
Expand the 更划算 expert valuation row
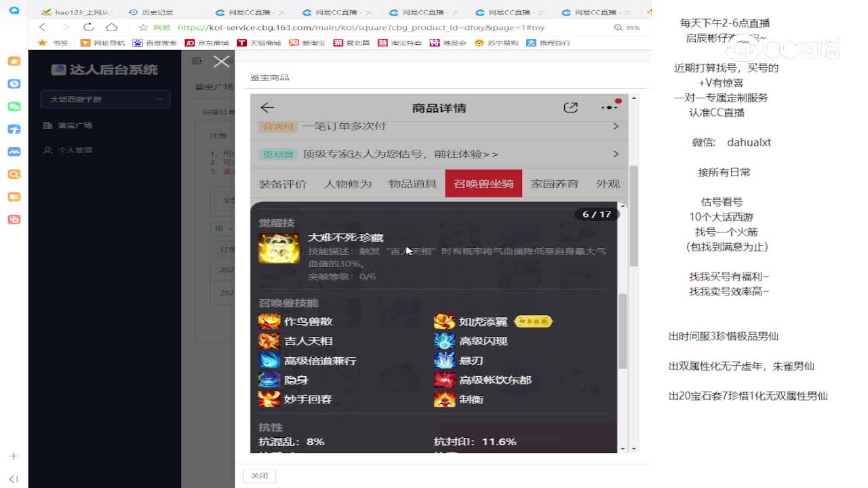coord(439,154)
